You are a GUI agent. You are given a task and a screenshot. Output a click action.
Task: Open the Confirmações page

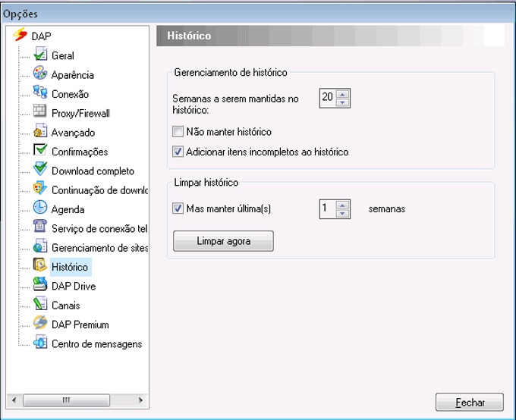point(80,152)
